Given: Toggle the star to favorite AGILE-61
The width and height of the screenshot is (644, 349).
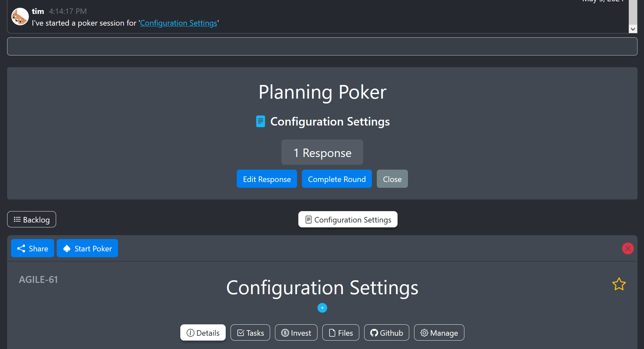Looking at the screenshot, I should coord(619,284).
